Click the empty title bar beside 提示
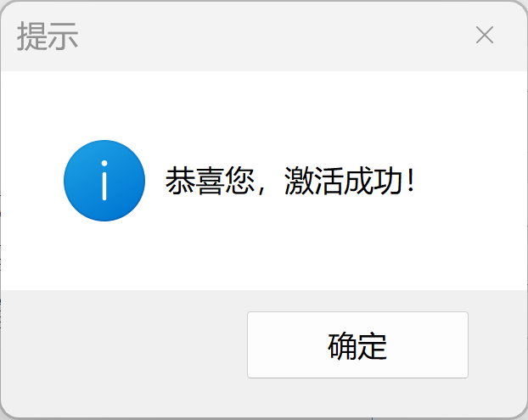This screenshot has width=528, height=420. (269, 36)
